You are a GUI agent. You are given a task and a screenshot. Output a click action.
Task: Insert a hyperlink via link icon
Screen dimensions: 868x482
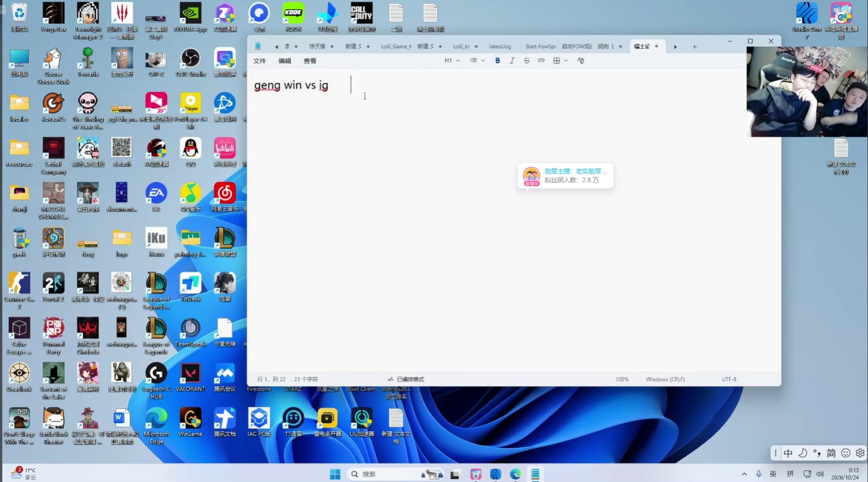tap(541, 61)
